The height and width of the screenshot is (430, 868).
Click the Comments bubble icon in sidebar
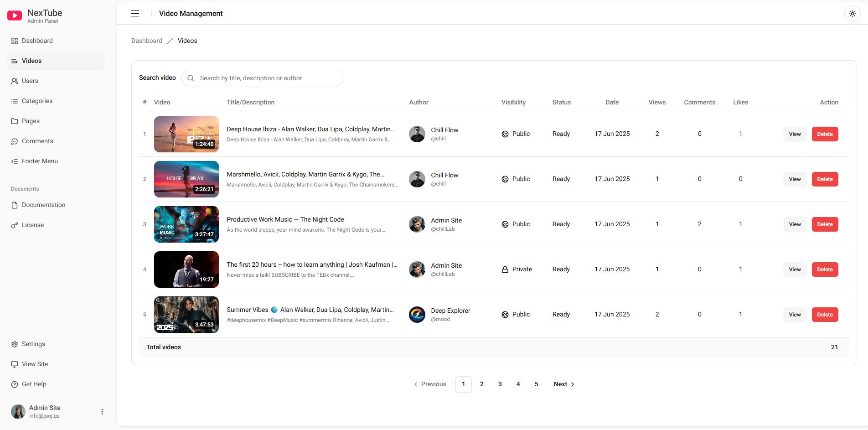tap(15, 141)
